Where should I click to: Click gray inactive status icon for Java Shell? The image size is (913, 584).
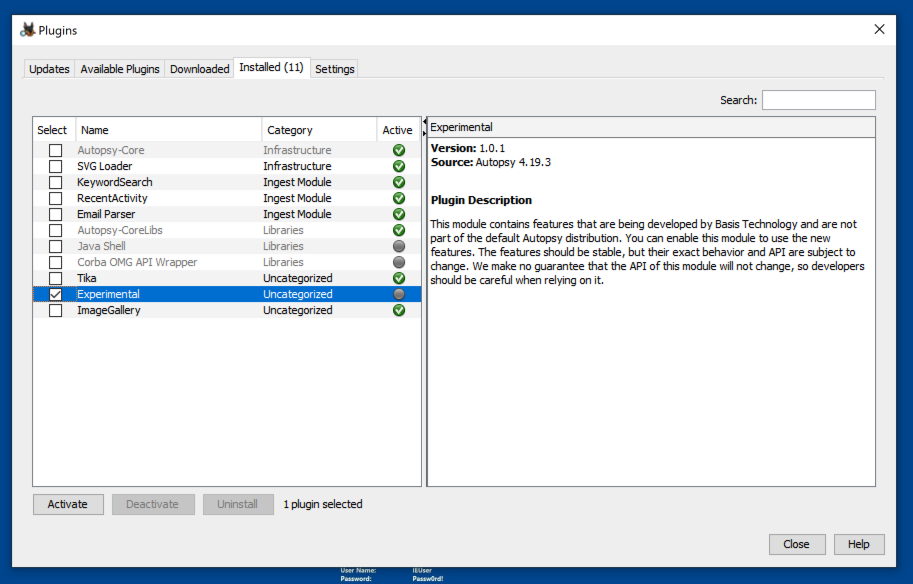pyautogui.click(x=399, y=246)
